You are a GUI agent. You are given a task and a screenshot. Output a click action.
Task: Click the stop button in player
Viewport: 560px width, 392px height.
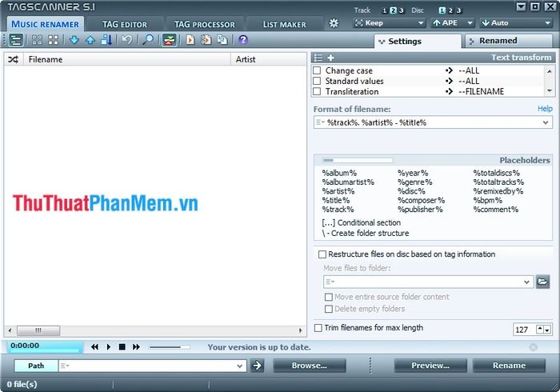pos(122,347)
